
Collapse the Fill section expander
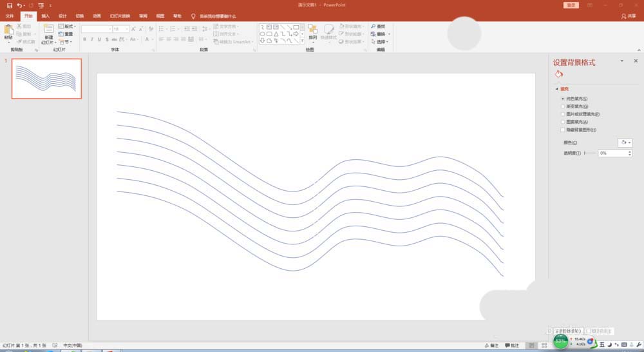click(556, 89)
